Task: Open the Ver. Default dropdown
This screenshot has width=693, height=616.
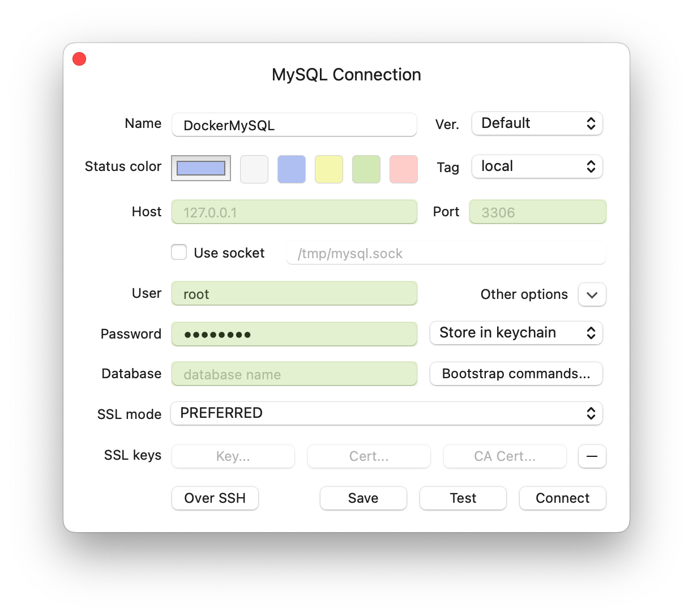Action: 537,123
